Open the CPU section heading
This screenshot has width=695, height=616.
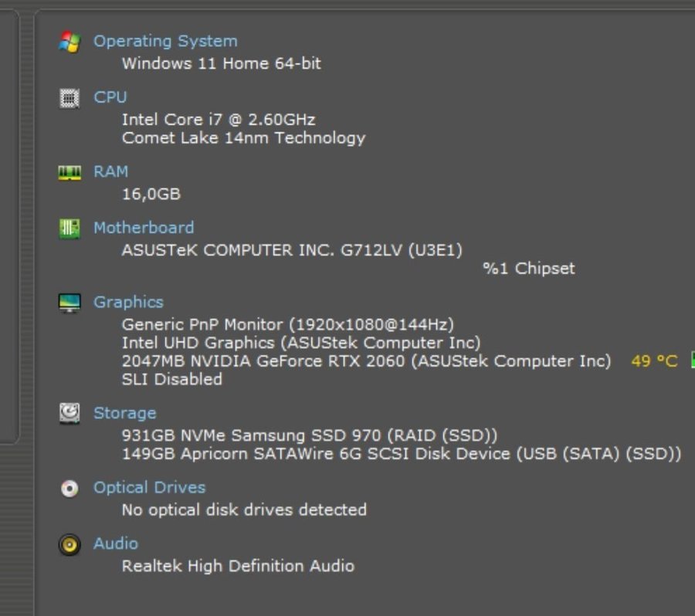[110, 97]
